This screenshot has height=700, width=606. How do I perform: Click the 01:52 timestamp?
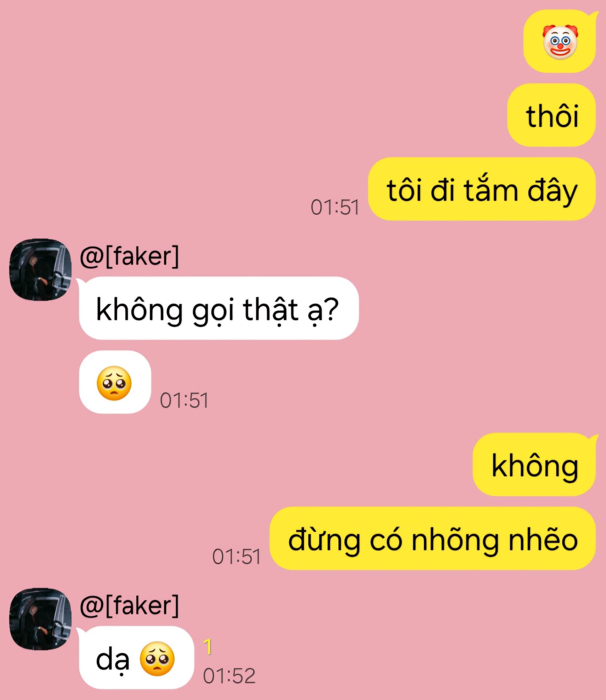click(229, 676)
